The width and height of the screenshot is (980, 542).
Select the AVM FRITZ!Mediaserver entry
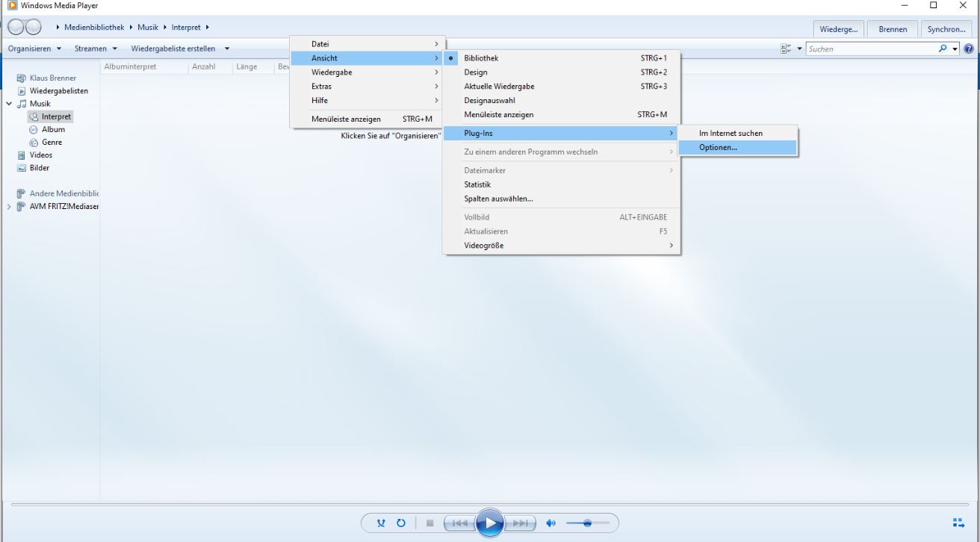click(x=58, y=207)
